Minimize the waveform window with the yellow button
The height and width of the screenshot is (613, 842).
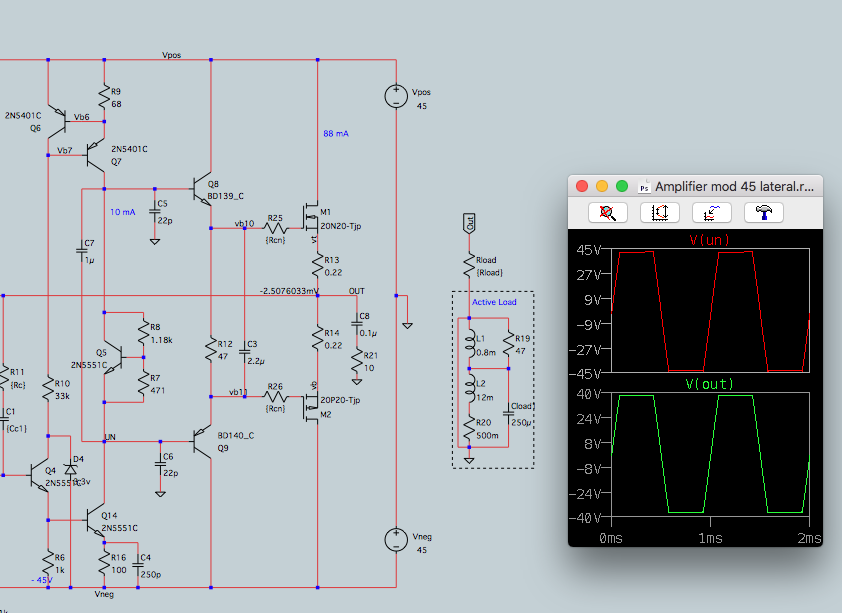click(x=602, y=186)
